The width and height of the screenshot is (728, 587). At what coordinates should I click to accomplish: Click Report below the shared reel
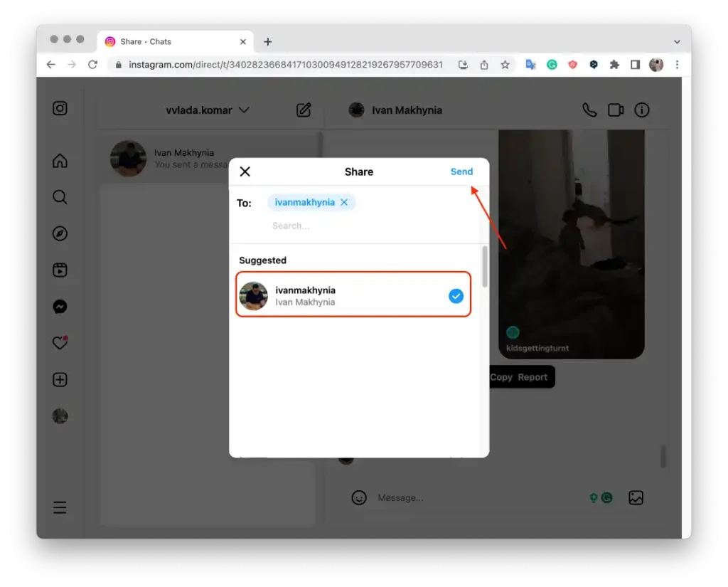tap(532, 377)
